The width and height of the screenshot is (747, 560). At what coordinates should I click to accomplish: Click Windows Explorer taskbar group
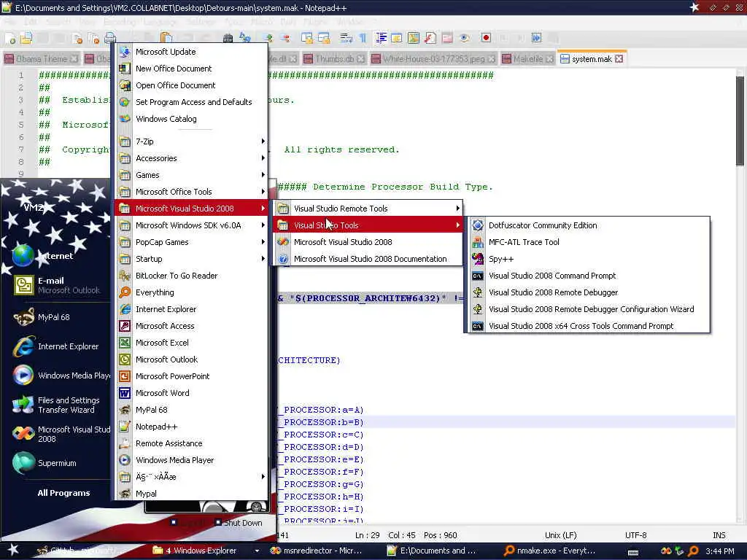click(x=206, y=551)
